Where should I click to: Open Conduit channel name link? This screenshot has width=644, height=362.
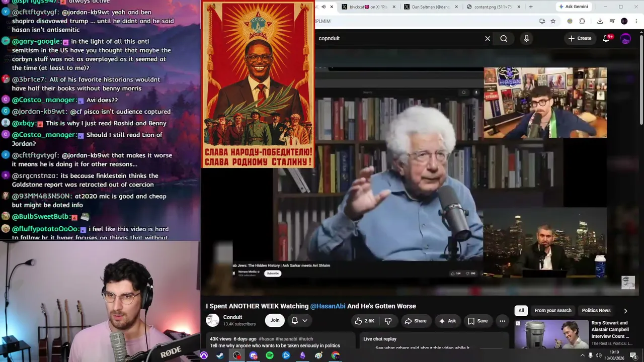click(x=232, y=317)
